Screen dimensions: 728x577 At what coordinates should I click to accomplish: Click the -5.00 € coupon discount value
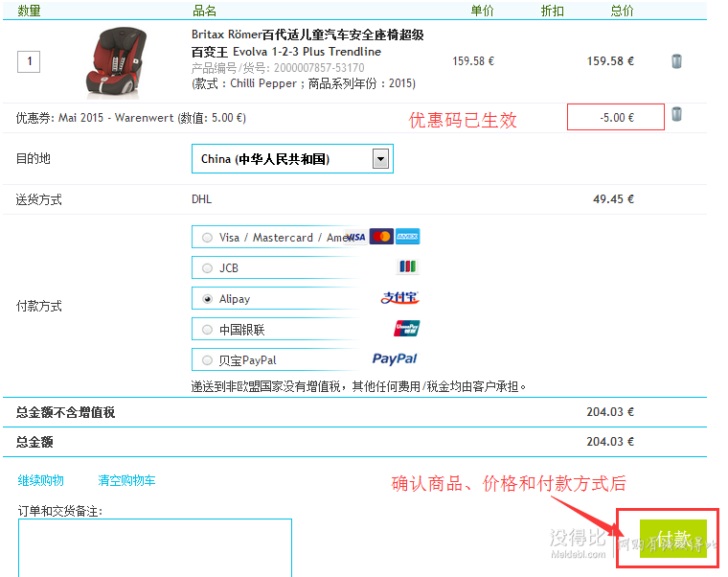(x=617, y=118)
